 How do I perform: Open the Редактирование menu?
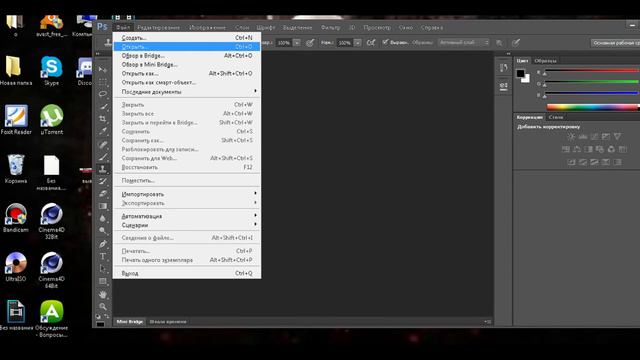(158, 28)
